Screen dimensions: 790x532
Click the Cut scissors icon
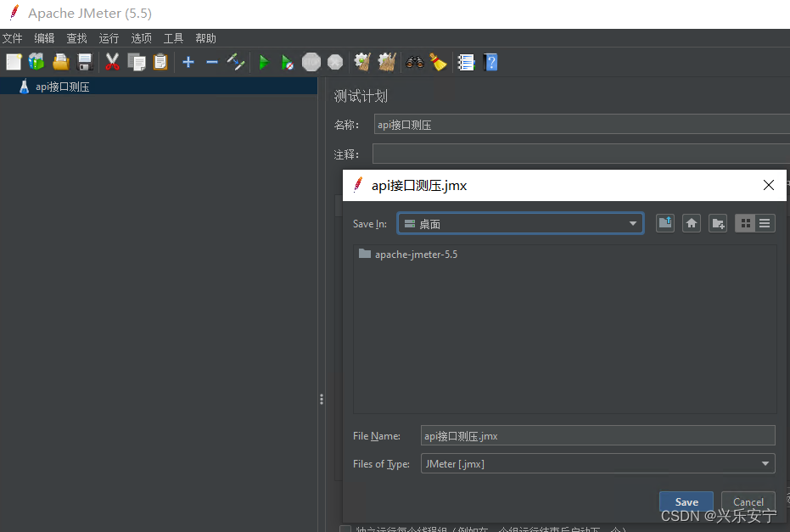[x=112, y=62]
